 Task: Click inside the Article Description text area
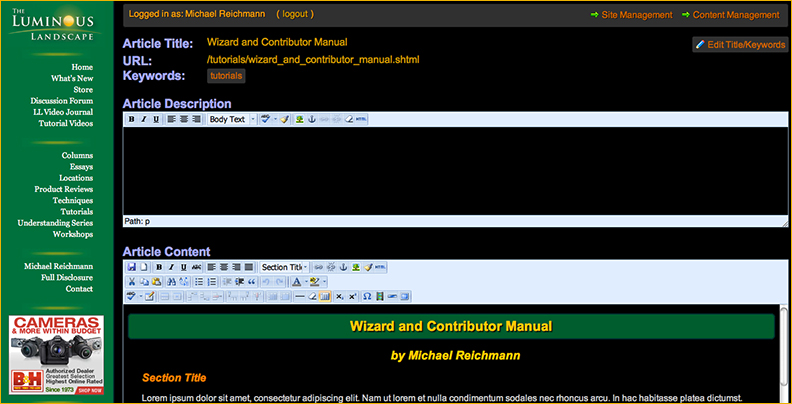[x=450, y=170]
